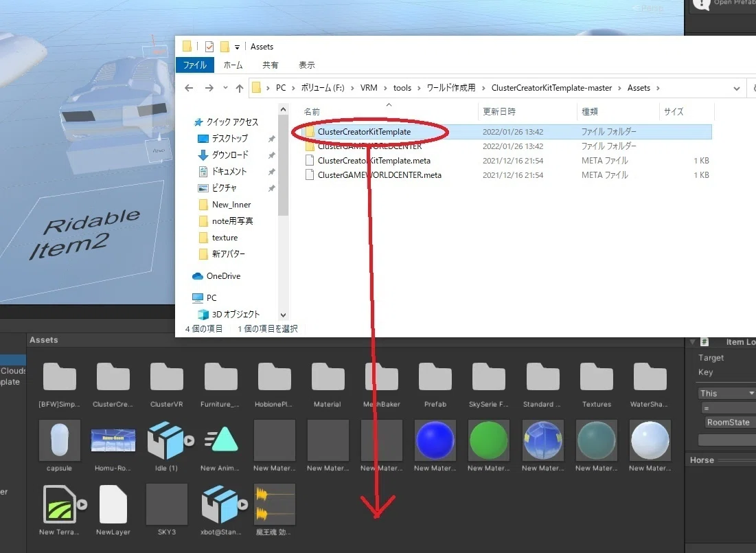The height and width of the screenshot is (553, 756).
Task: Open texture folder in the navigation pane
Action: (225, 238)
